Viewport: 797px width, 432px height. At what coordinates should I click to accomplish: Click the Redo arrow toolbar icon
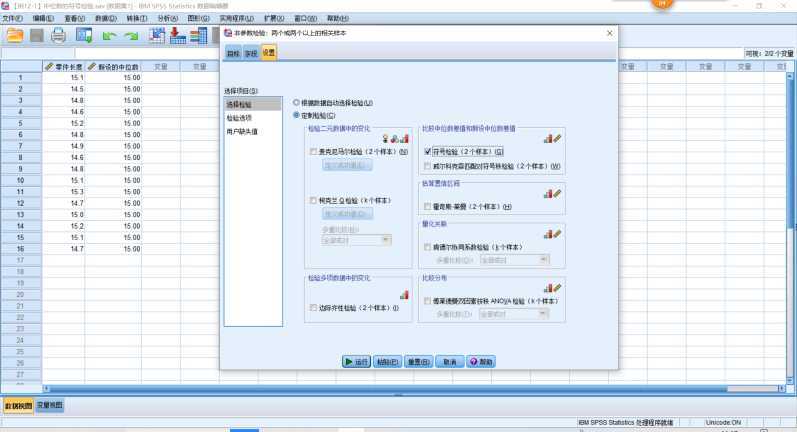coord(131,36)
